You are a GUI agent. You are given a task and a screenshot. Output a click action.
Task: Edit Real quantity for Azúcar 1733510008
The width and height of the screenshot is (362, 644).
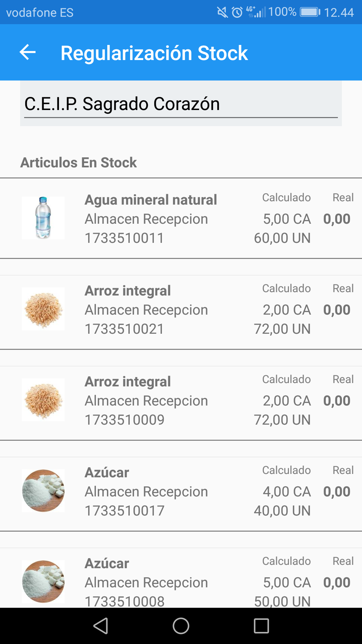coord(337,583)
